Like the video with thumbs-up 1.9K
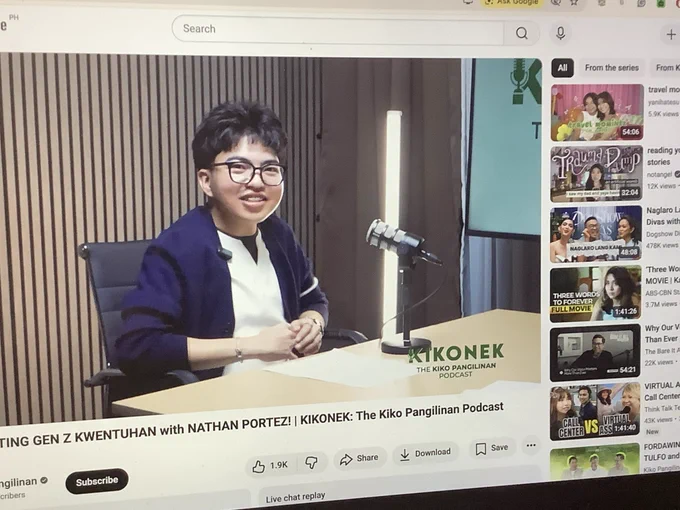This screenshot has width=680, height=510. coord(272,465)
